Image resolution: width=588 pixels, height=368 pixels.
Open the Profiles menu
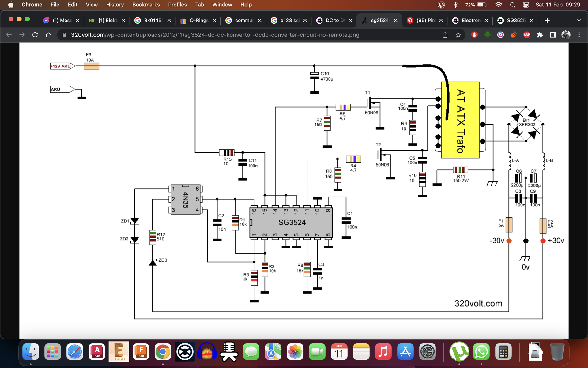(177, 5)
